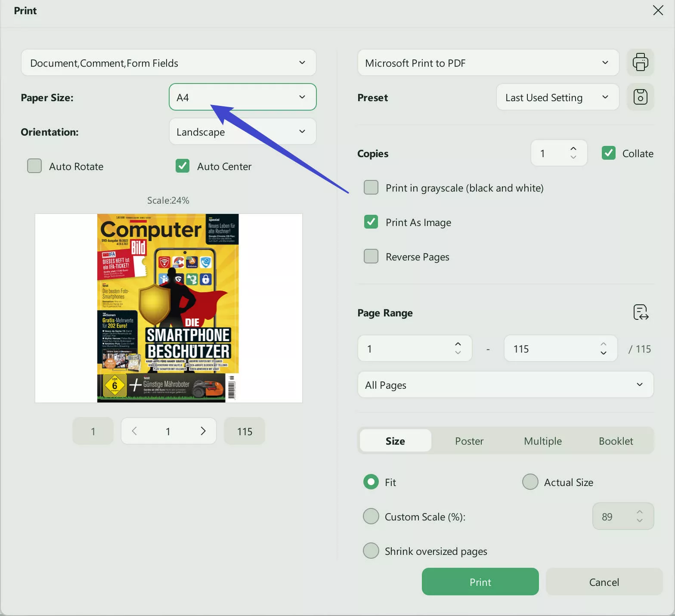Click the magazine cover print preview
Image resolution: width=675 pixels, height=616 pixels.
[168, 308]
